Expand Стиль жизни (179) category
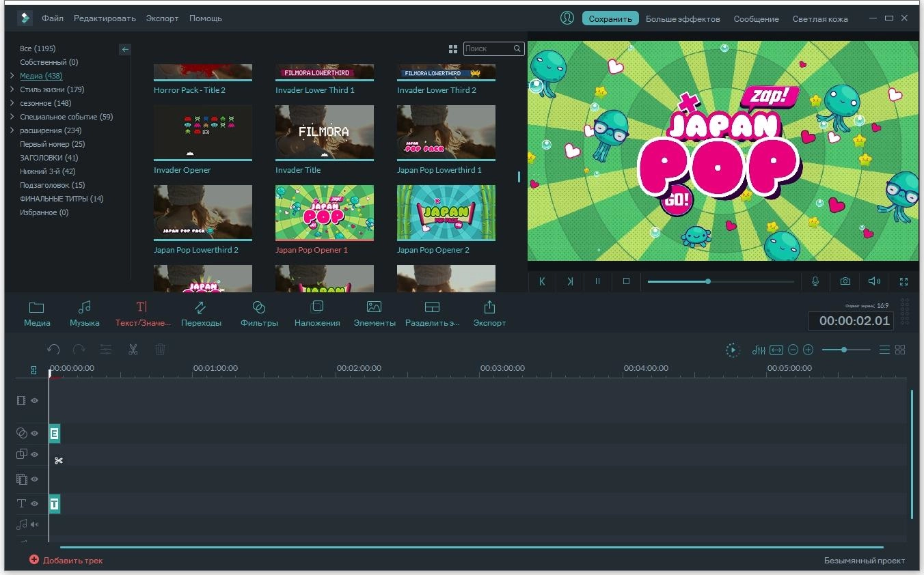 coord(12,89)
